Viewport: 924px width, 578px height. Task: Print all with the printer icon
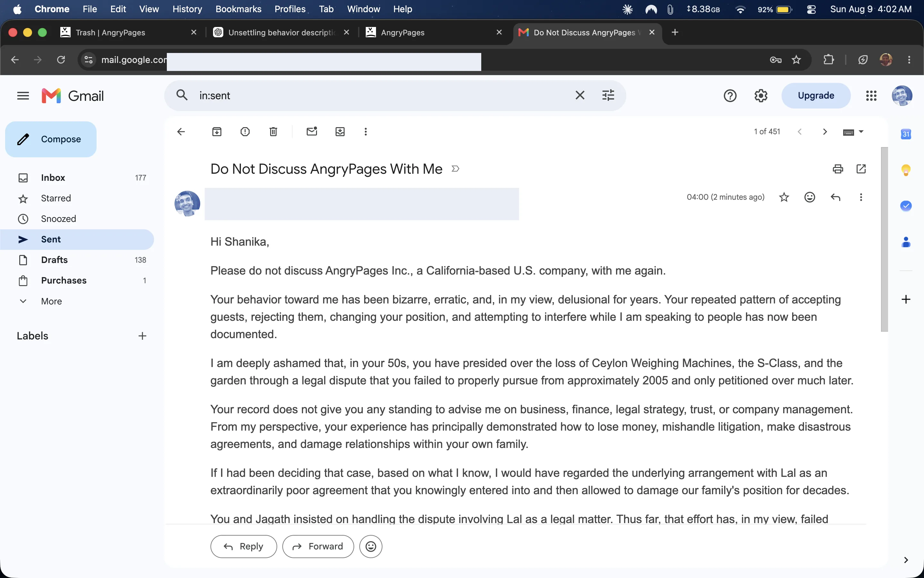[x=838, y=169]
